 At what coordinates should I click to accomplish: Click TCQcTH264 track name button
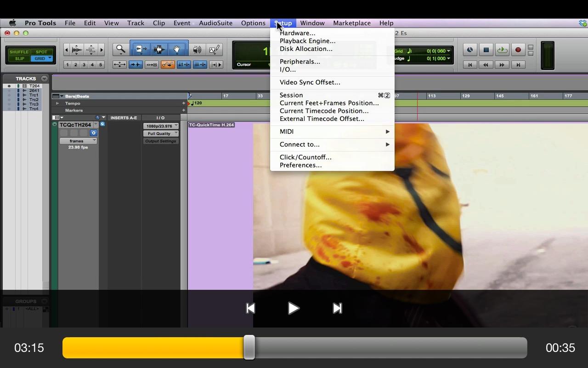pyautogui.click(x=76, y=125)
